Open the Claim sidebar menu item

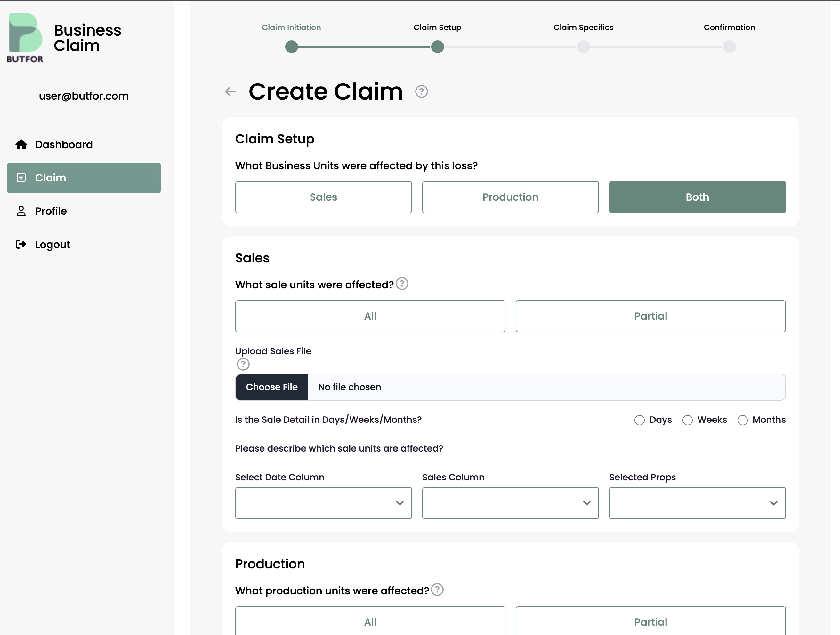point(84,178)
